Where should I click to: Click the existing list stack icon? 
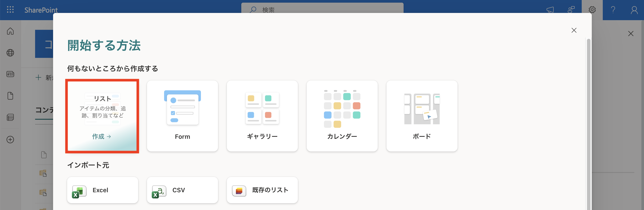coord(239,191)
